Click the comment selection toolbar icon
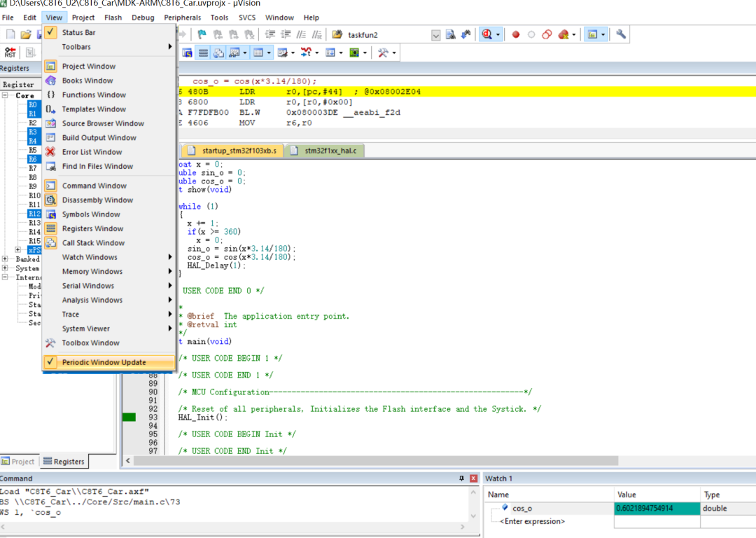The image size is (756, 538). tap(301, 34)
